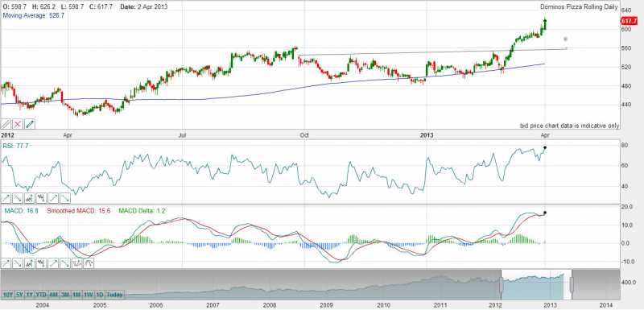
Task: Click the red X delete drawing icon
Action: pos(18,124)
